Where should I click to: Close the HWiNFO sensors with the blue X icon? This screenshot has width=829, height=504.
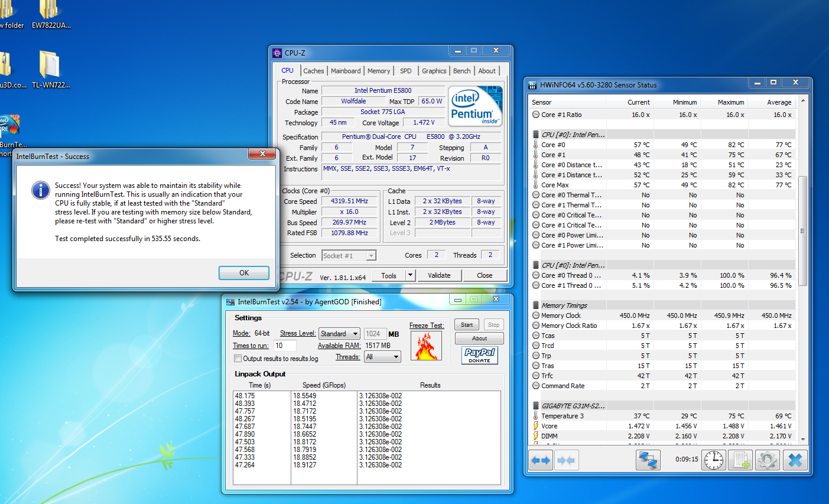point(795,460)
